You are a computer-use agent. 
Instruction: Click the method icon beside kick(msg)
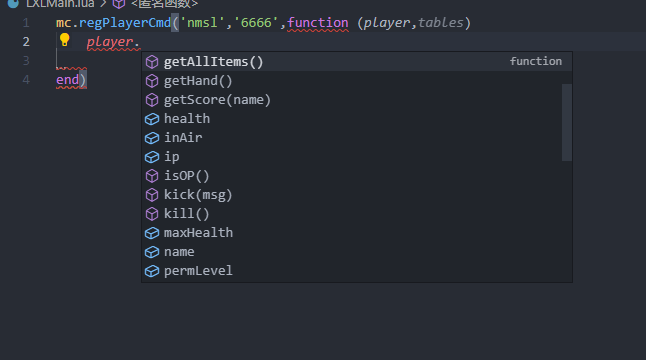152,195
